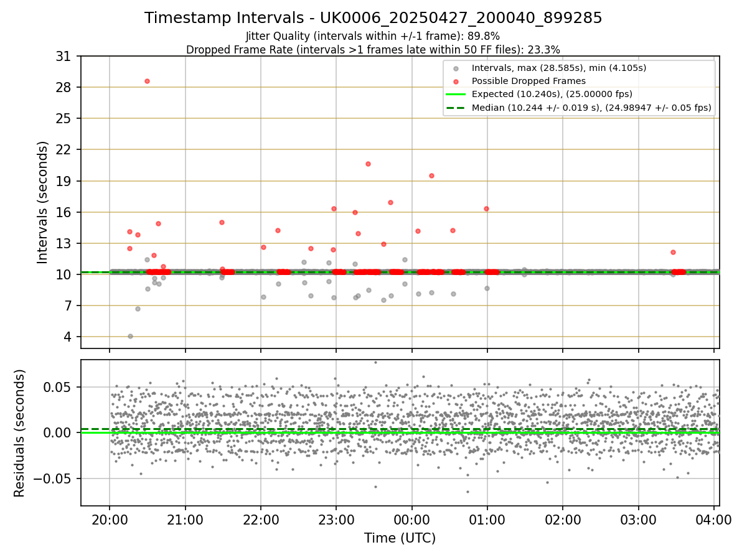Click x-axis tick label '00:00'
747x560 pixels.
point(411,520)
